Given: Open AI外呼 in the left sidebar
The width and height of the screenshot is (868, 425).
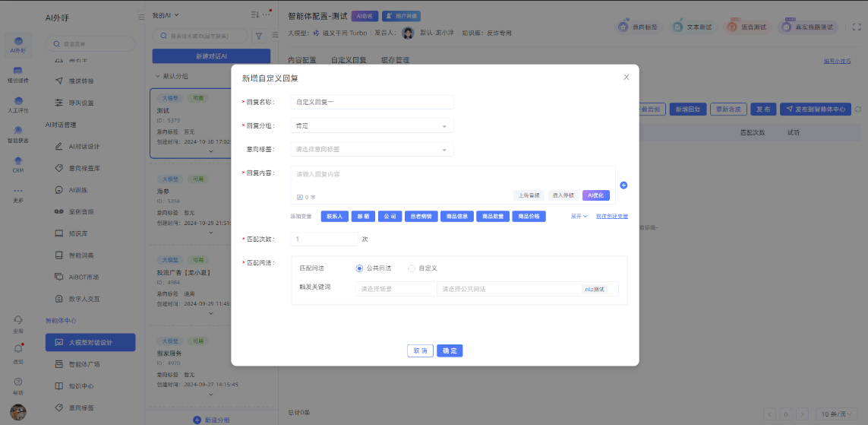Looking at the screenshot, I should click(x=18, y=45).
